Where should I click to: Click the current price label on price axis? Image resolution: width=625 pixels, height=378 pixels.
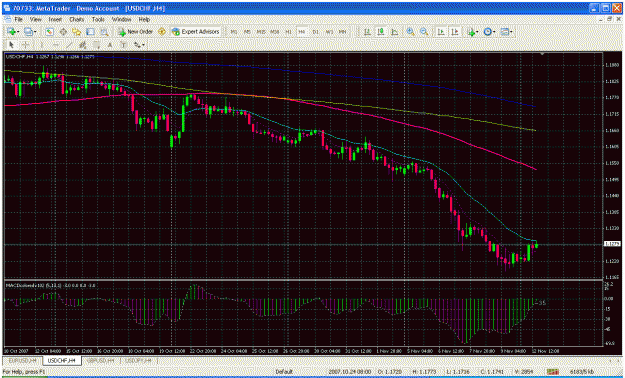tap(613, 244)
